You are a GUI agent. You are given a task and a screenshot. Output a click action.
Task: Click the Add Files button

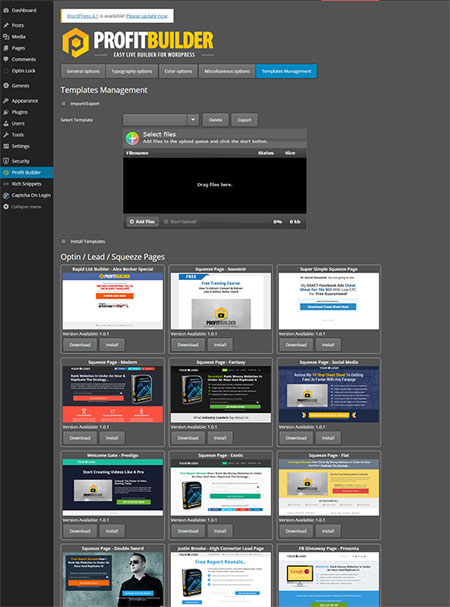pyautogui.click(x=142, y=222)
